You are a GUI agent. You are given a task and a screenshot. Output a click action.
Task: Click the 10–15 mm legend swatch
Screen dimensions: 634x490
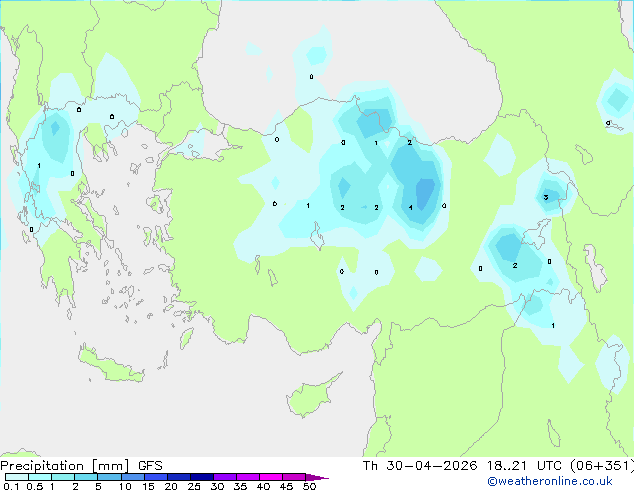click(133, 477)
